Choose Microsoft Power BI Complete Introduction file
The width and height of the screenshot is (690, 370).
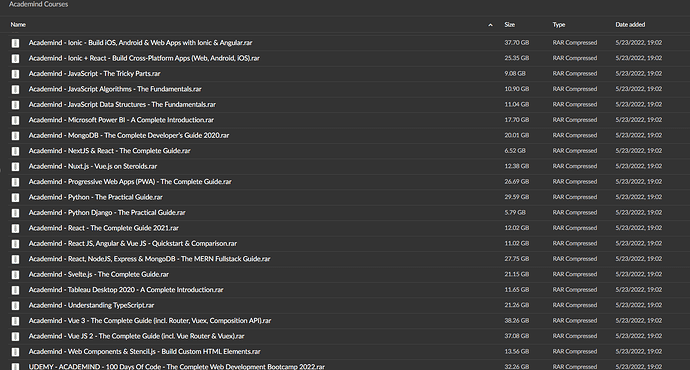point(121,120)
